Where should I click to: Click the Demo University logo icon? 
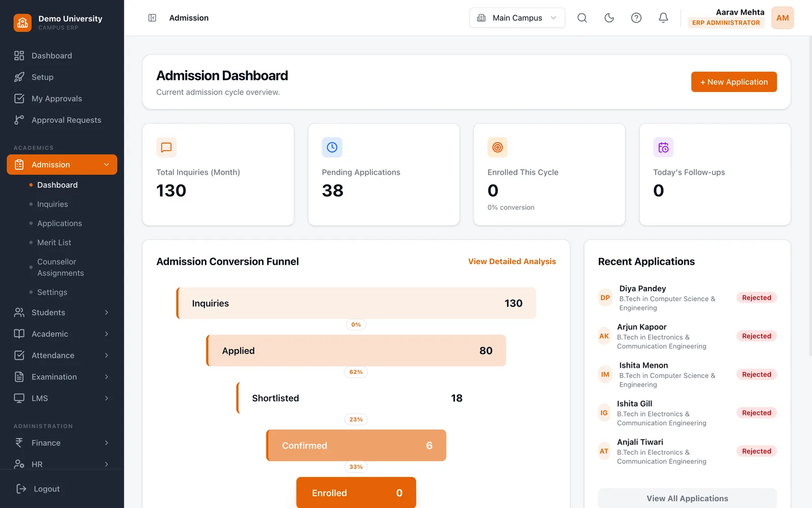point(22,22)
